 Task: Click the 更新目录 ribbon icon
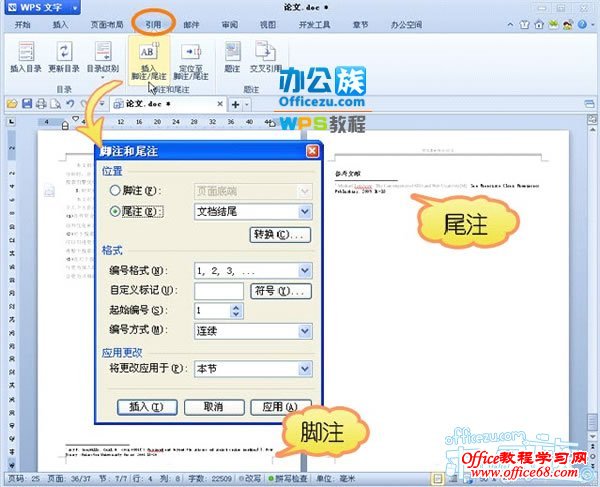64,57
